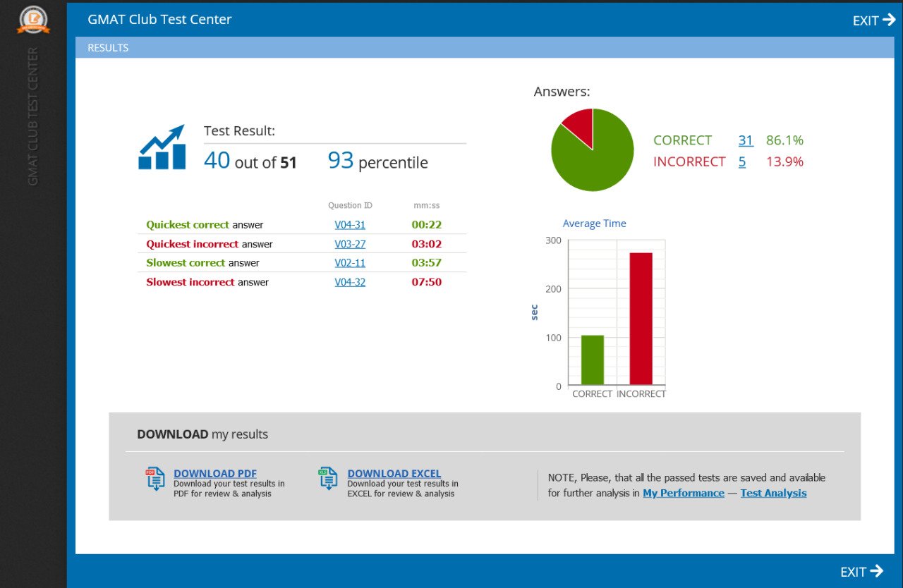Click the quickest correct time 00:22

click(427, 225)
